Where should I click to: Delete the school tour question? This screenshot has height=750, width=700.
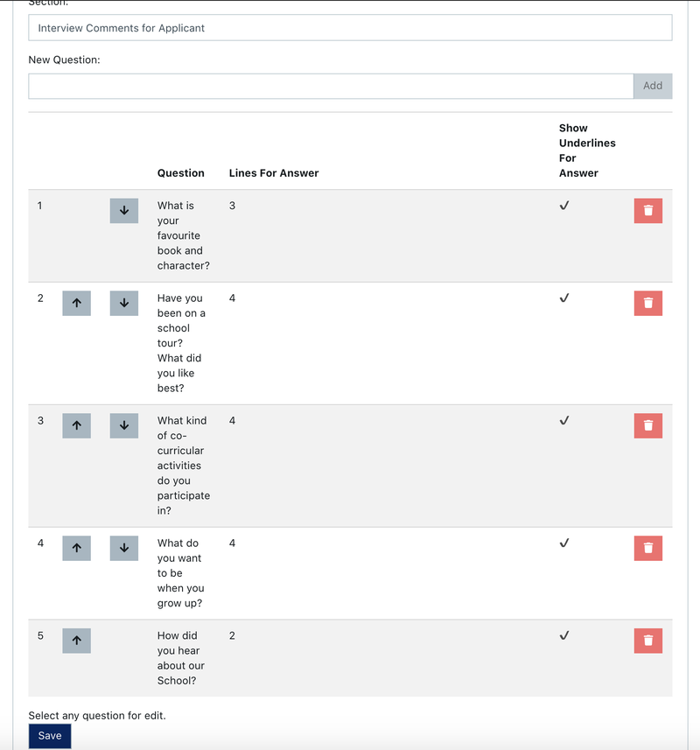647,304
